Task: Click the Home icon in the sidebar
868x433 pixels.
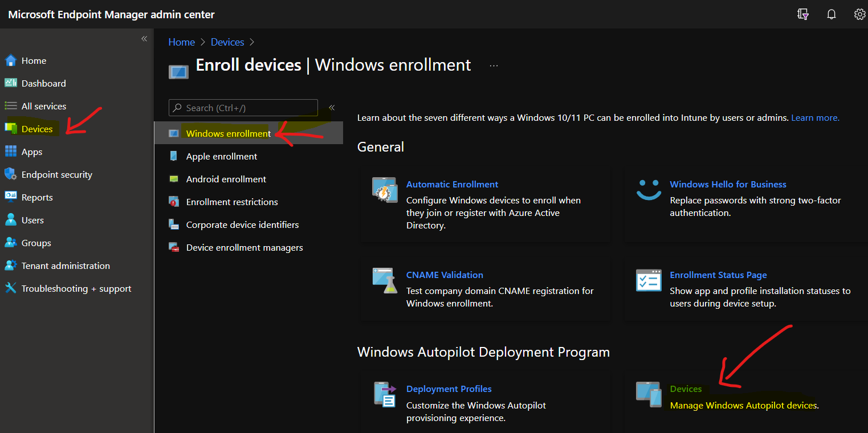Action: tap(10, 60)
